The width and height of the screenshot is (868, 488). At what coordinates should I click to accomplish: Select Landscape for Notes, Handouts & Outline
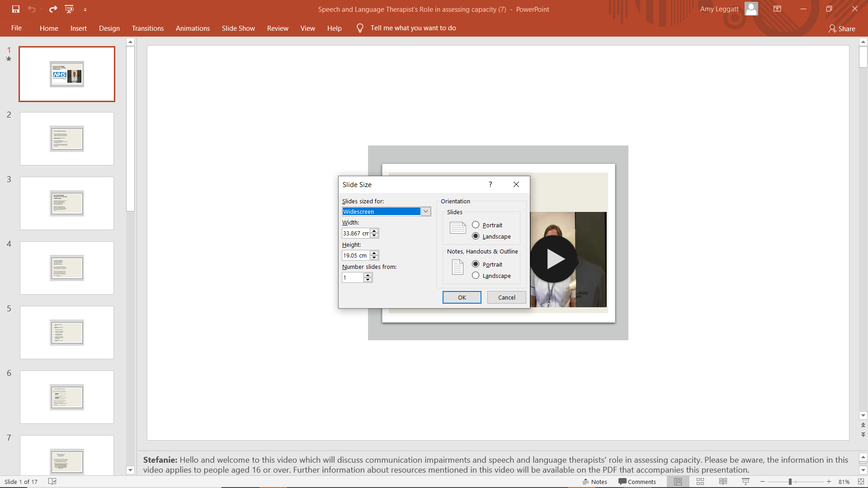click(x=476, y=276)
